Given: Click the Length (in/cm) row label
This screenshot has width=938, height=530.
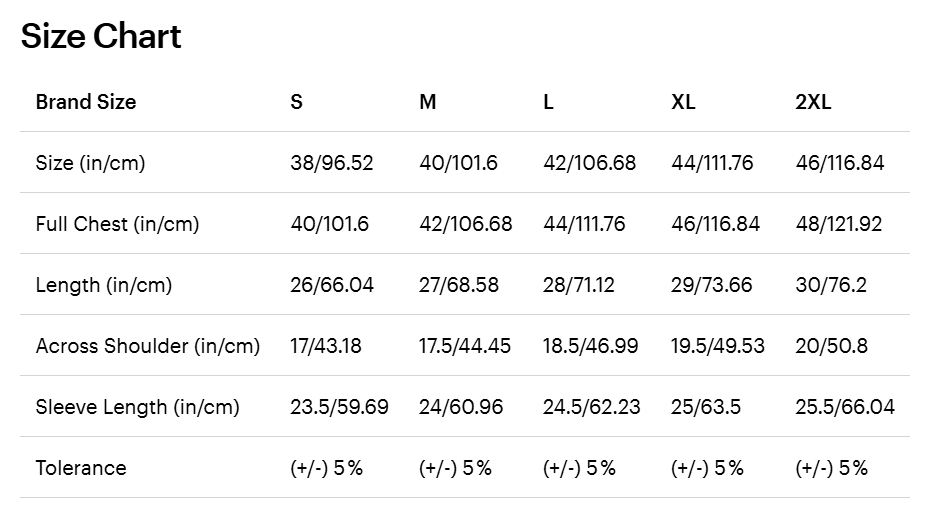Looking at the screenshot, I should (x=104, y=285).
